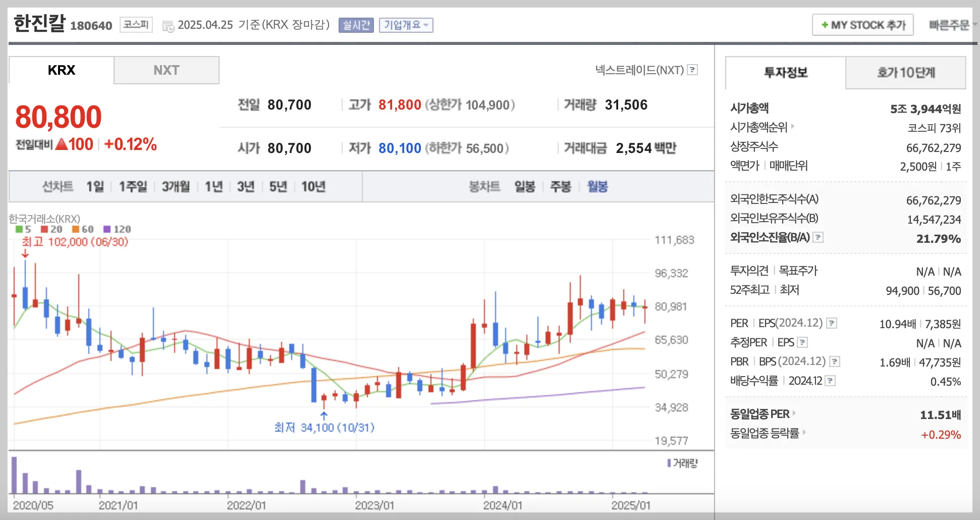Switch to the NXT tab
980x520 pixels.
click(x=167, y=70)
